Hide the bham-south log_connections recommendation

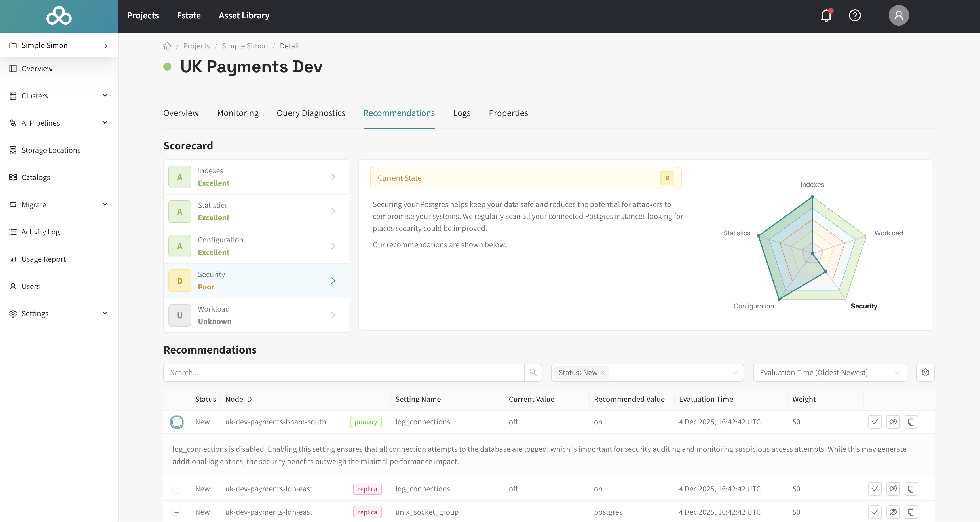893,422
